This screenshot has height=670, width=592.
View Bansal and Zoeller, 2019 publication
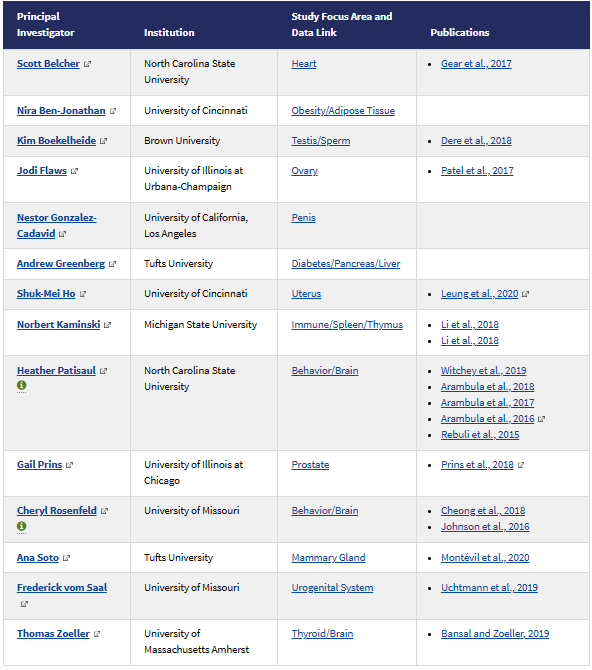[495, 634]
